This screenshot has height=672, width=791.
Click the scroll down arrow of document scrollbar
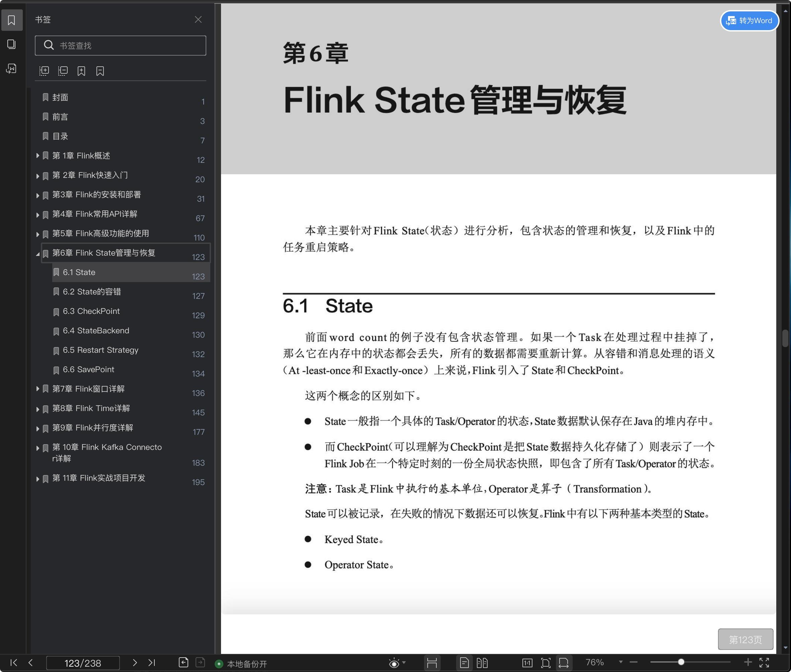[x=785, y=647]
